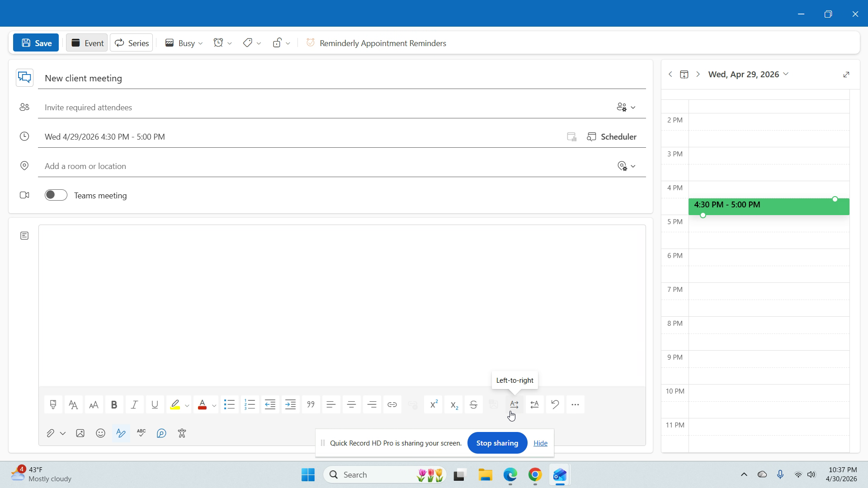
Task: Apply block quote formatting
Action: pos(311,405)
